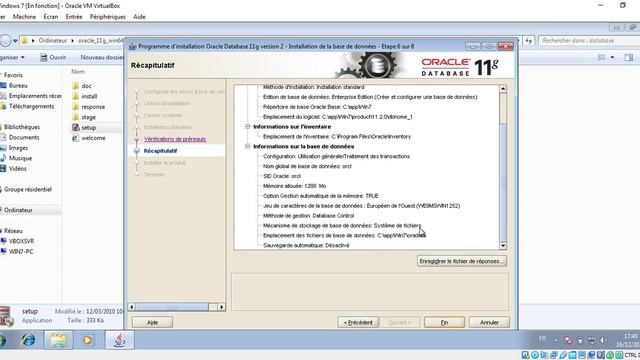The width and height of the screenshot is (640, 360).
Task: Select Nom global de base de données line
Action: [x=307, y=166]
